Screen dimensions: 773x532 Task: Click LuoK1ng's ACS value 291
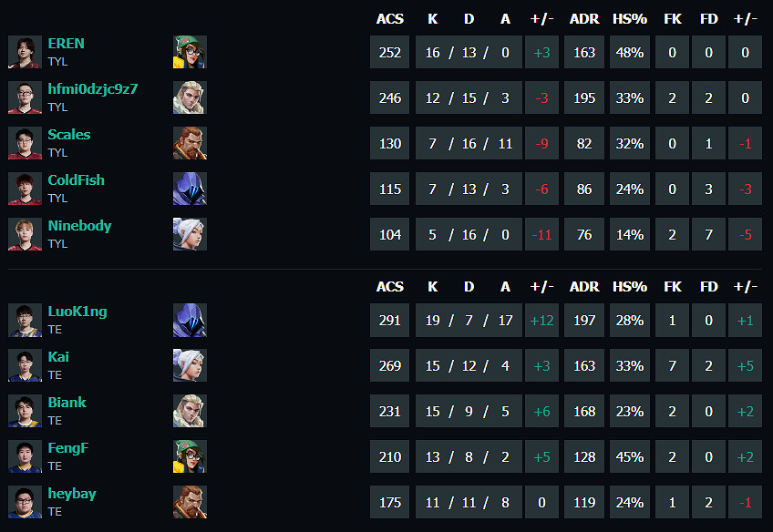389,321
